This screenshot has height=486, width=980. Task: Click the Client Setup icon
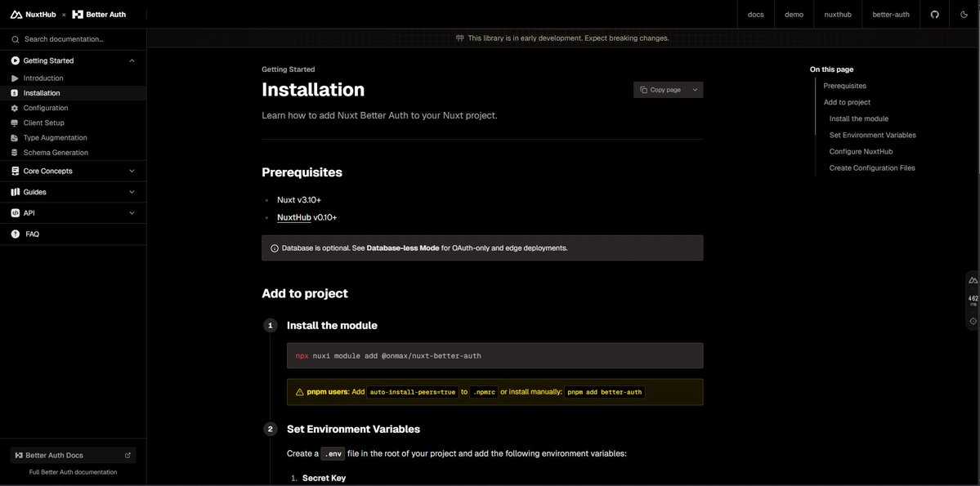15,123
